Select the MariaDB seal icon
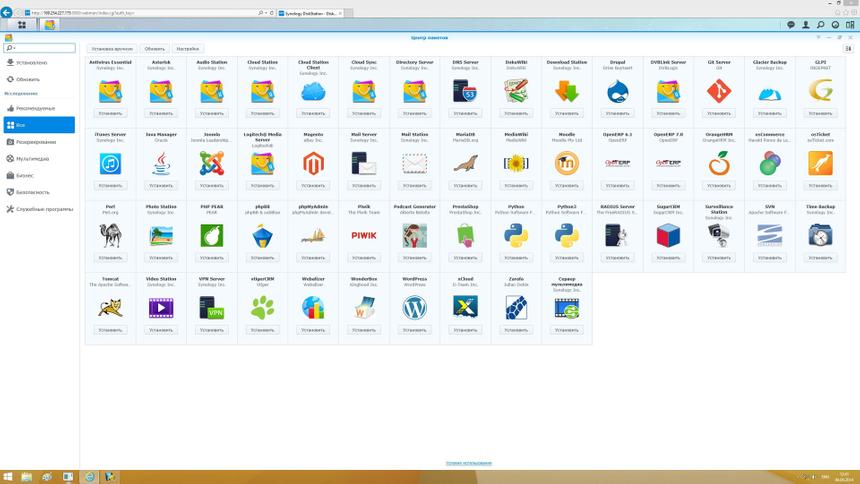This screenshot has width=860, height=484. coord(465,164)
